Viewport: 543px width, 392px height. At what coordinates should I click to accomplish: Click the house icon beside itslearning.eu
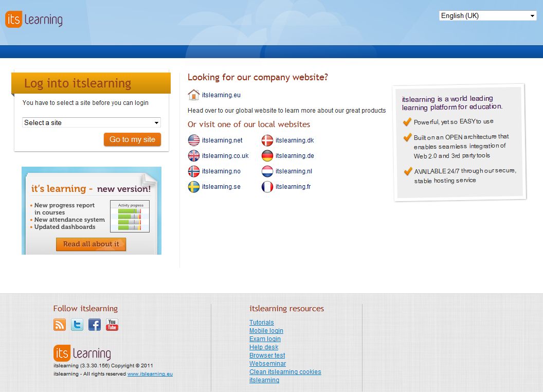(193, 95)
